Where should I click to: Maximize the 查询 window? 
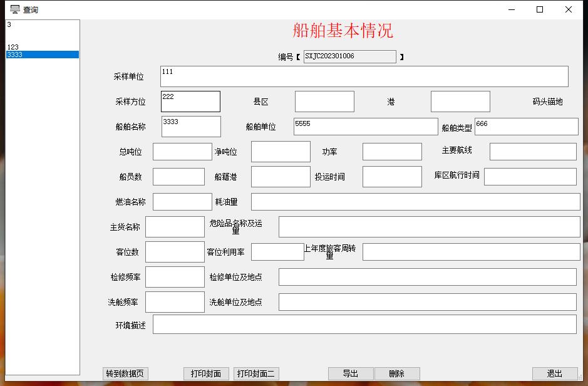(x=540, y=9)
